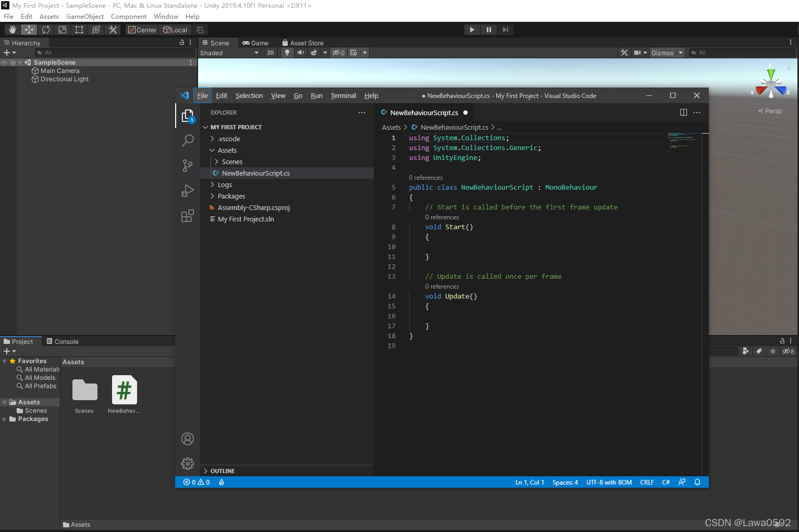Toggle Scene audio speaker

tap(301, 53)
